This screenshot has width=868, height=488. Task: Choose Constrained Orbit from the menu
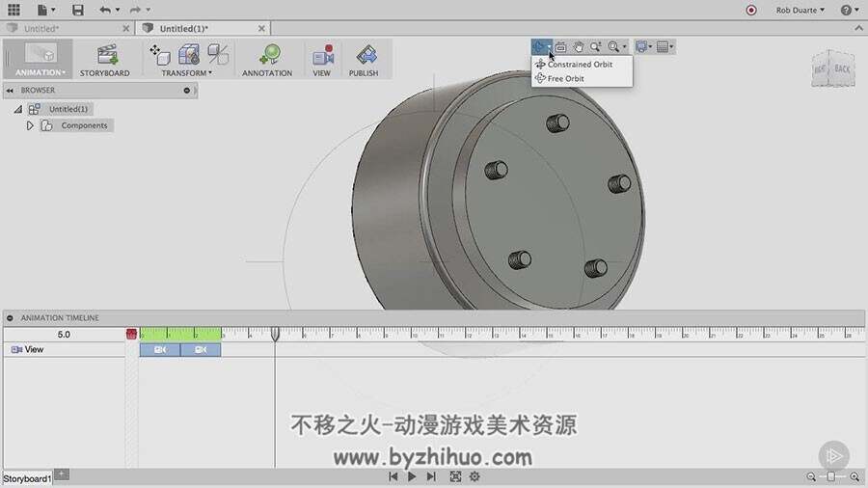click(x=582, y=65)
